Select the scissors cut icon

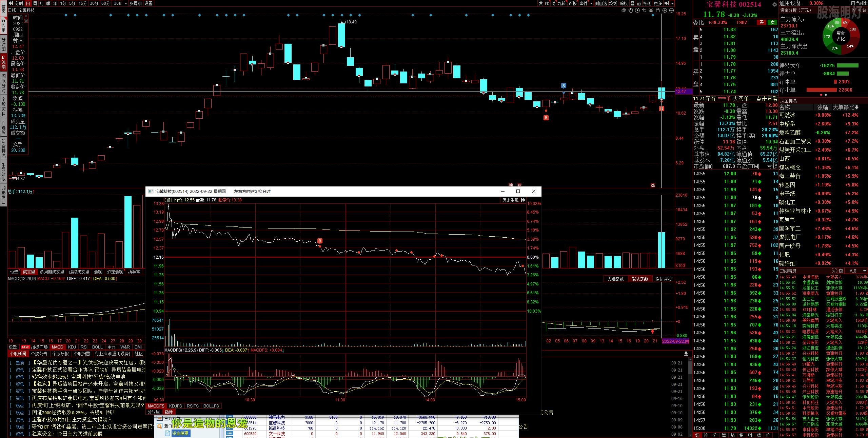pyautogui.click(x=651, y=11)
